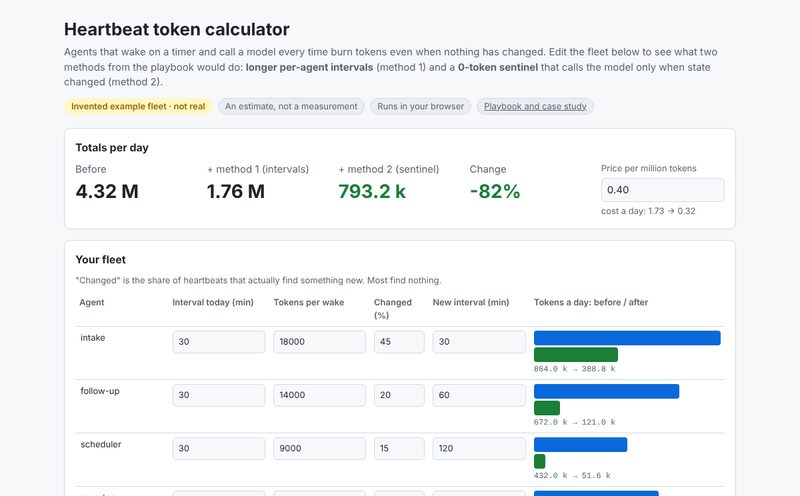Click scheduler's blue before-tokens bar
Screen dimensions: 800x496
click(581, 444)
